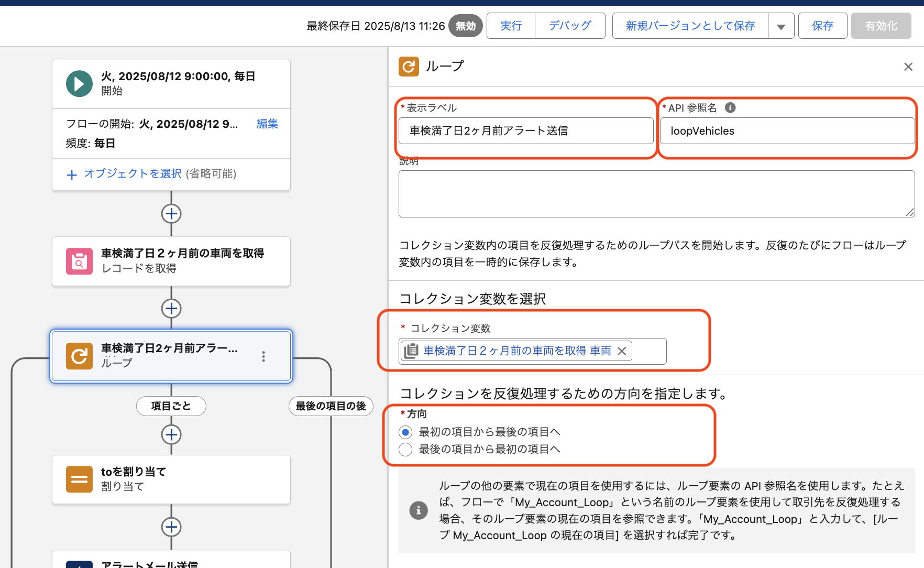The width and height of the screenshot is (924, 568).
Task: Add element below toを割り当て node
Action: coord(171,527)
